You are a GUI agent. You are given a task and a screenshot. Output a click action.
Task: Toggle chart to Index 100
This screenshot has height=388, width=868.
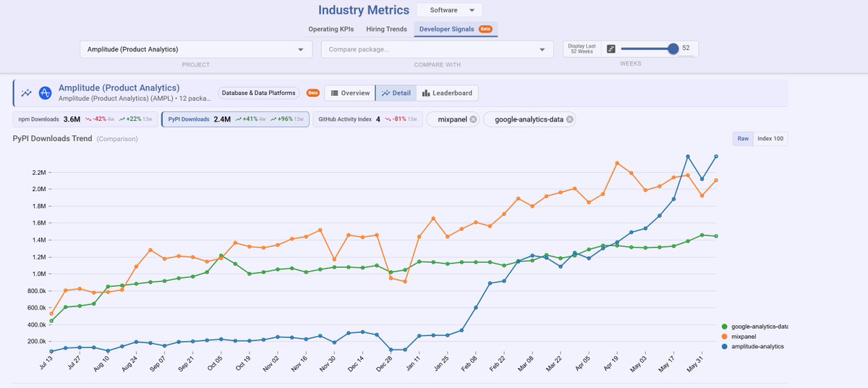pyautogui.click(x=770, y=138)
